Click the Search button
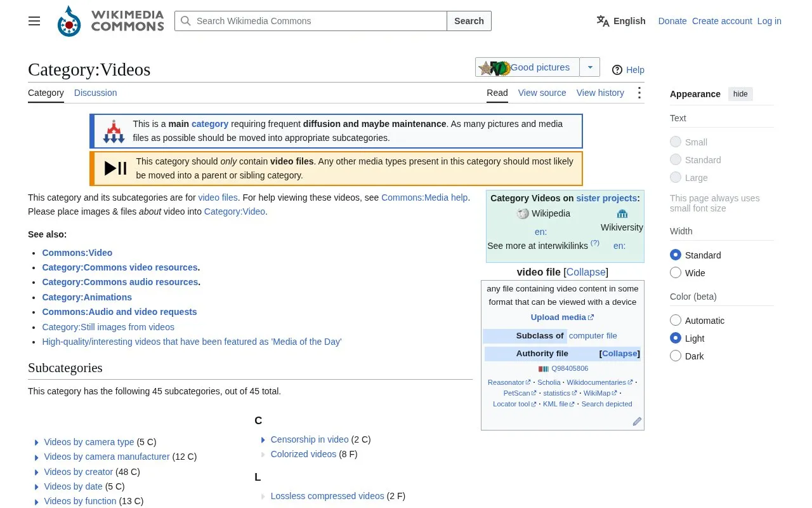The width and height of the screenshot is (812, 508). pos(469,21)
